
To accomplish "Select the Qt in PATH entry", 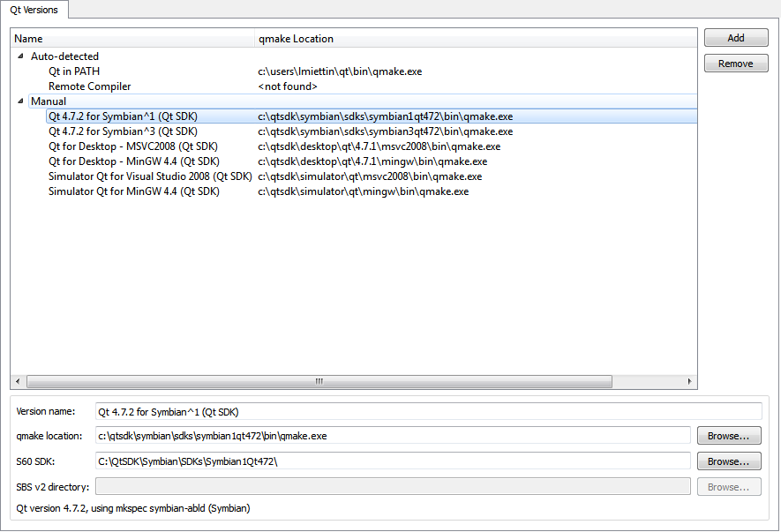I will click(74, 71).
